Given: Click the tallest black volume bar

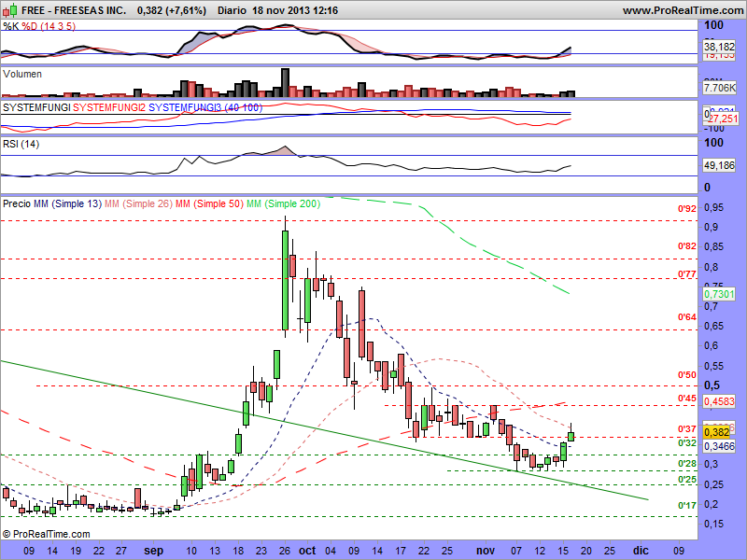Looking at the screenshot, I should click(x=285, y=83).
